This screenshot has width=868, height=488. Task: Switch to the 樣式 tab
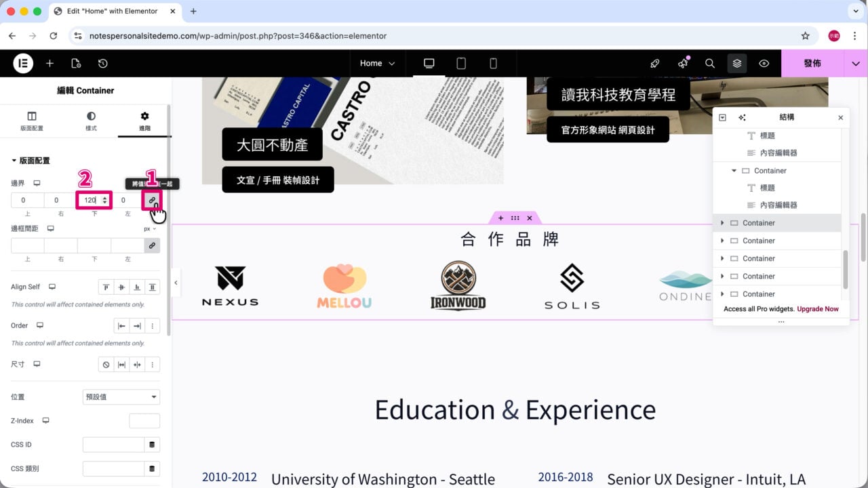[x=91, y=121]
